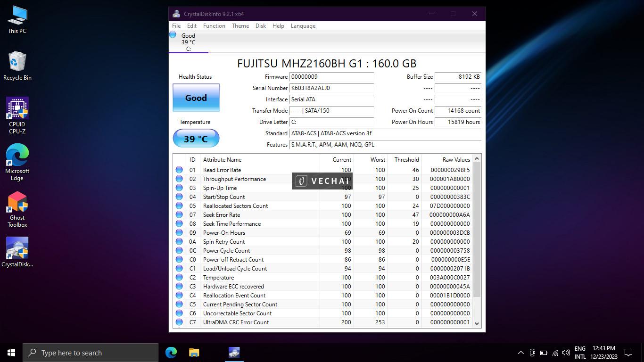
Task: Click the Spin Retry Count status orb
Action: 179,242
